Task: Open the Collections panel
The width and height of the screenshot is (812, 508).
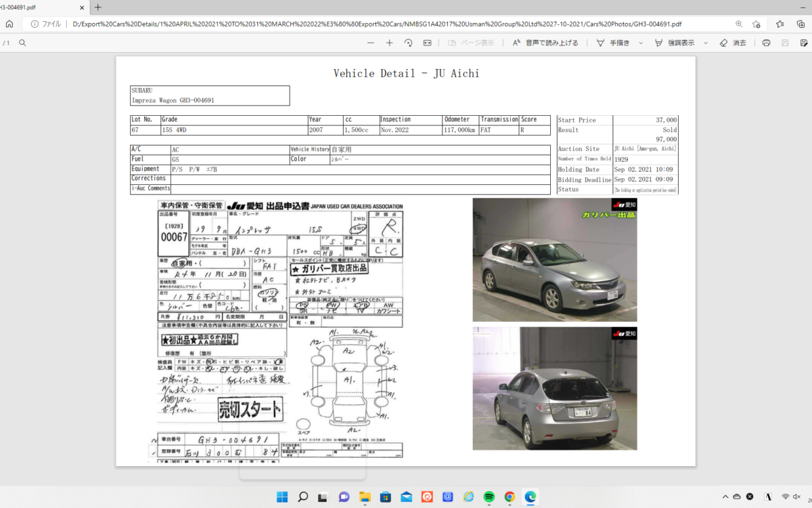Action: tap(800, 24)
